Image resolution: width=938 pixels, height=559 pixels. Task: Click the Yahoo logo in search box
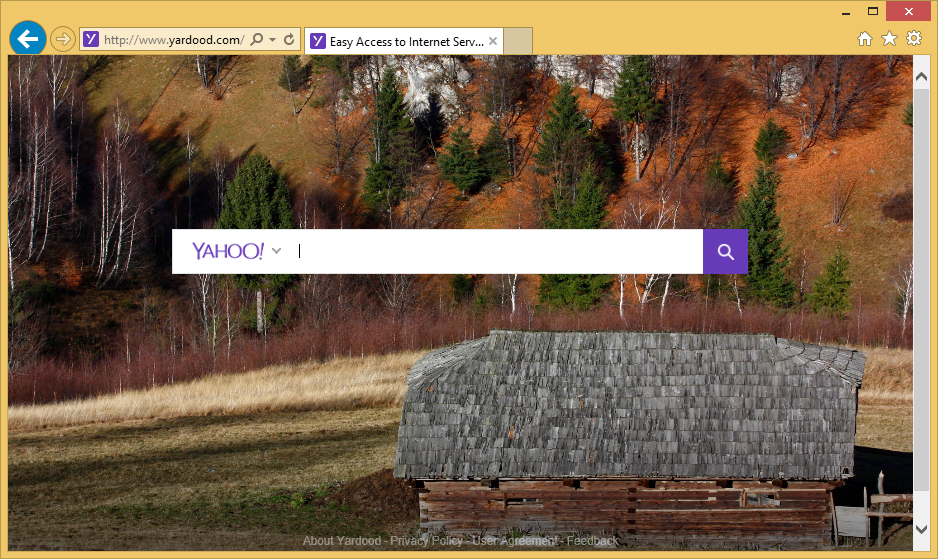(x=228, y=251)
